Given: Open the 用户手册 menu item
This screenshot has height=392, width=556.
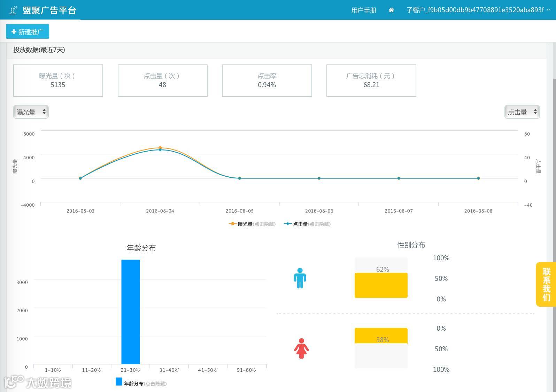Looking at the screenshot, I should pyautogui.click(x=364, y=10).
